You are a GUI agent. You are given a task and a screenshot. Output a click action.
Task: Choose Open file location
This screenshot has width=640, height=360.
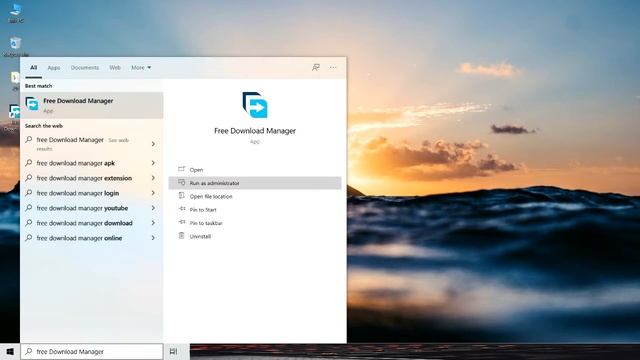(x=211, y=196)
